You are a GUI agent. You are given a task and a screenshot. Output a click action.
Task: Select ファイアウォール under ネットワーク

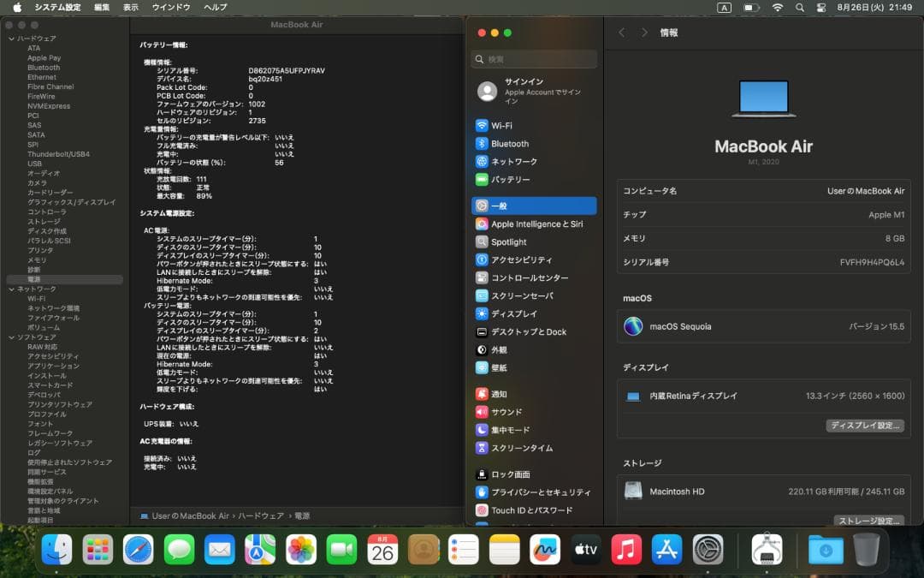tap(53, 318)
